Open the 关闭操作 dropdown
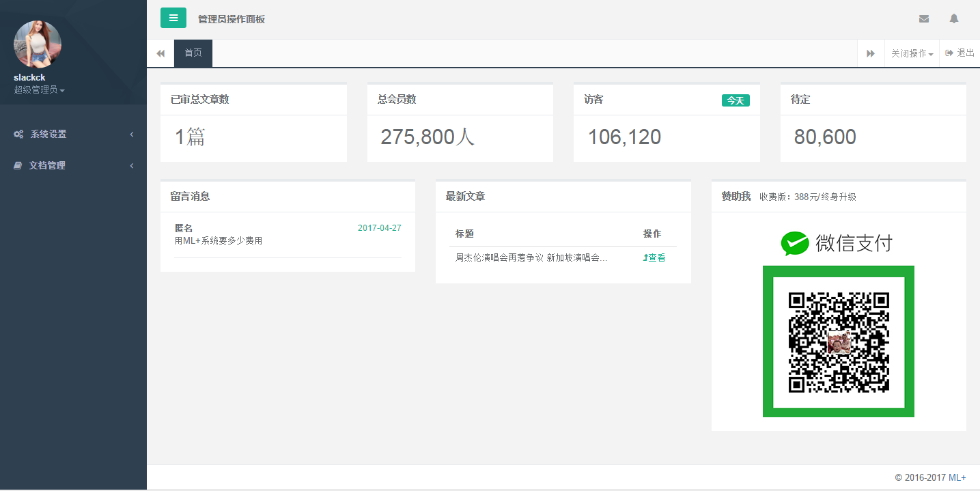The width and height of the screenshot is (980, 491). [x=912, y=53]
